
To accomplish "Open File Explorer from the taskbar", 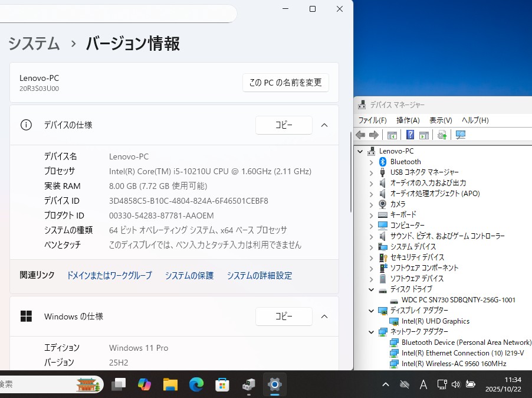I will (x=170, y=384).
